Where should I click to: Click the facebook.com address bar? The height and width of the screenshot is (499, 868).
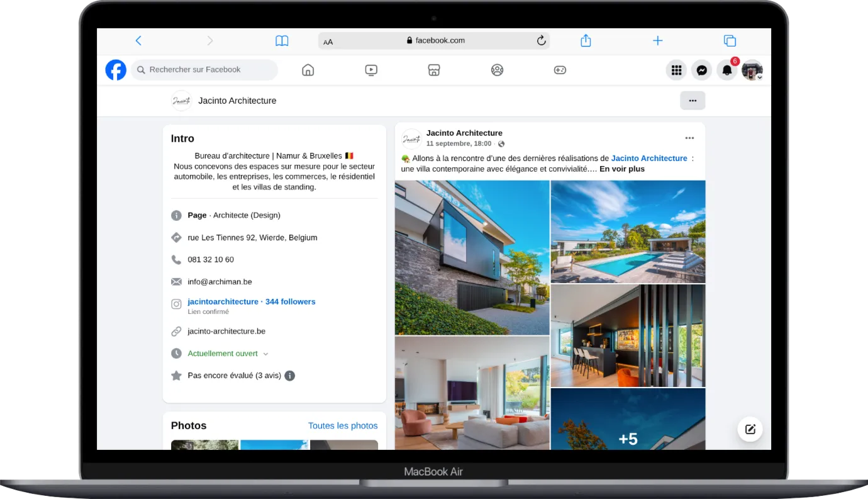tap(434, 40)
